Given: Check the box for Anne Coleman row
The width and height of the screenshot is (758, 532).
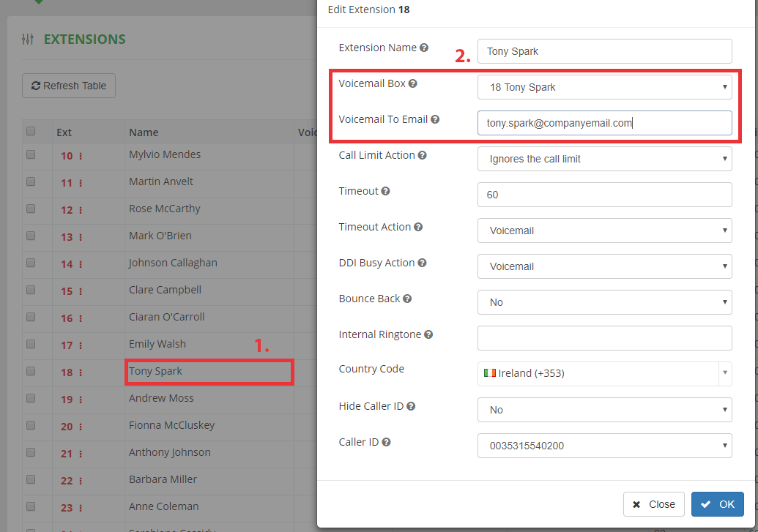Looking at the screenshot, I should point(31,506).
